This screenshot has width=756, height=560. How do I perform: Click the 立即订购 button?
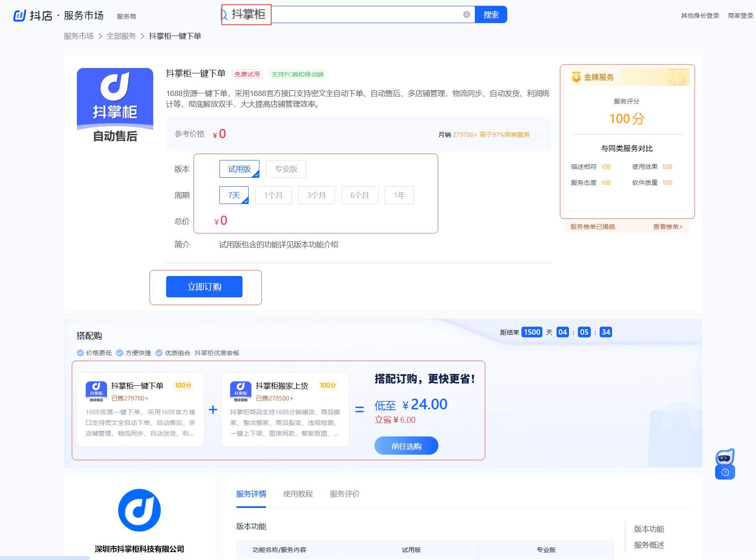pyautogui.click(x=204, y=287)
